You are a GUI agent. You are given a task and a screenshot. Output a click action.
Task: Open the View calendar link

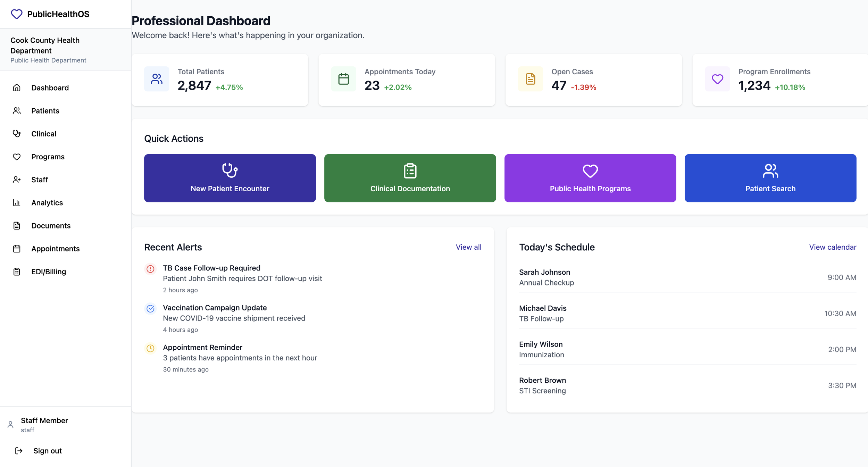[832, 247]
